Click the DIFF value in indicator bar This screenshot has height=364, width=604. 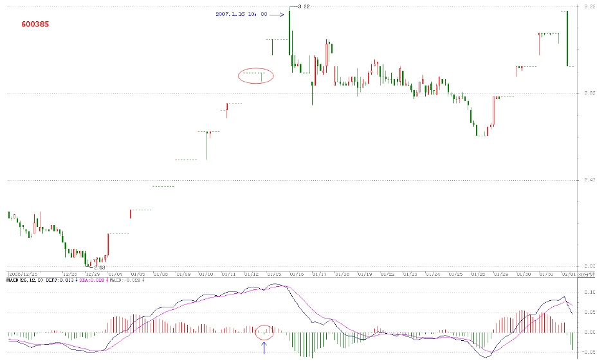[60, 280]
